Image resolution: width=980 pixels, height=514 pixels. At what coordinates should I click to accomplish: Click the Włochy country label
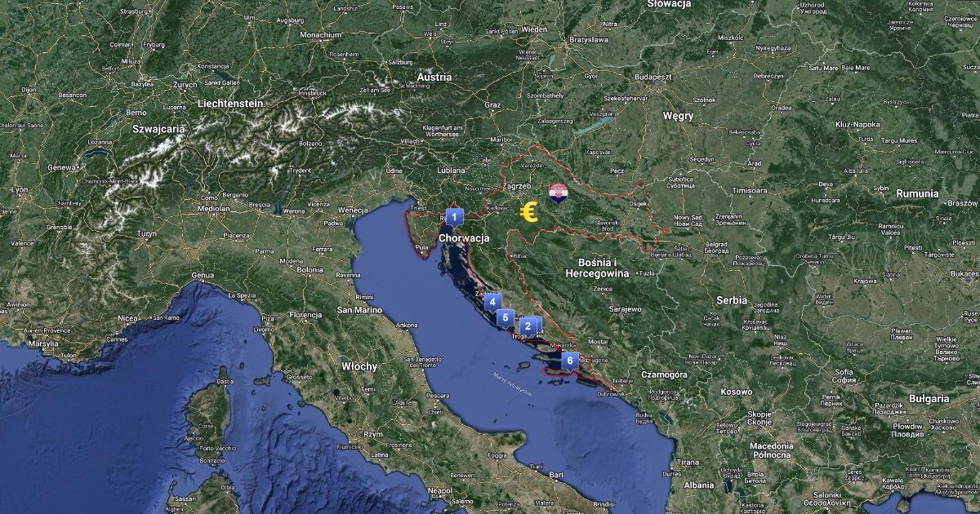click(359, 366)
